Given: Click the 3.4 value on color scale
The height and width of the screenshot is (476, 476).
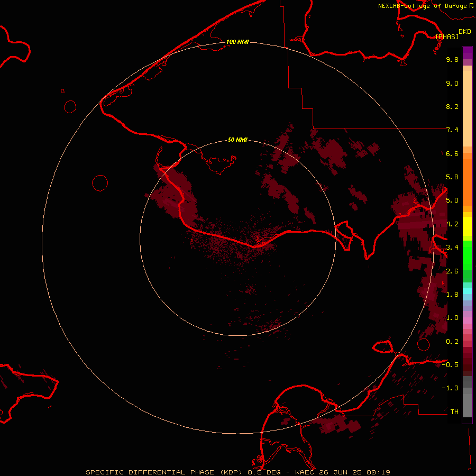Looking at the screenshot, I should [452, 248].
